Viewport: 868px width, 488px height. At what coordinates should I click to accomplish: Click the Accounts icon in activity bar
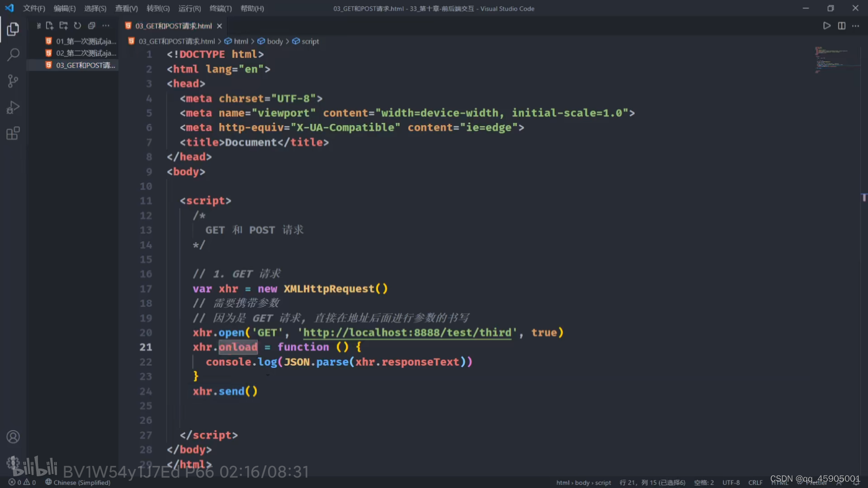(13, 436)
